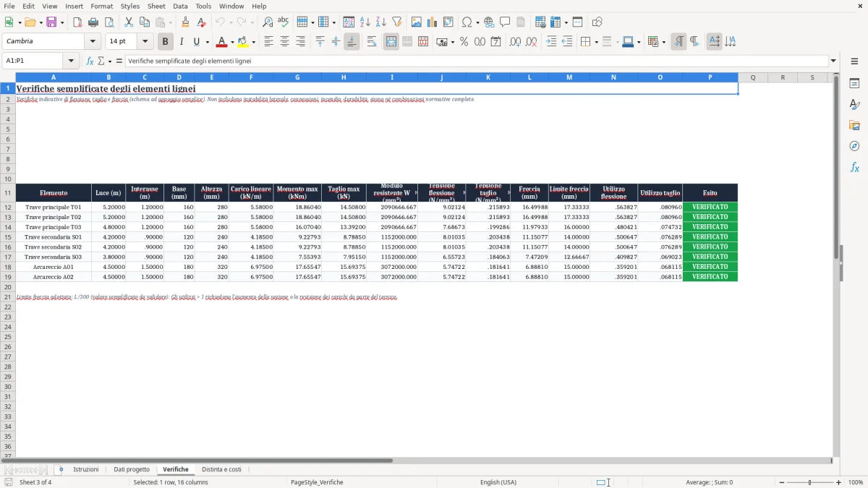Click the formula input line

coord(477,61)
